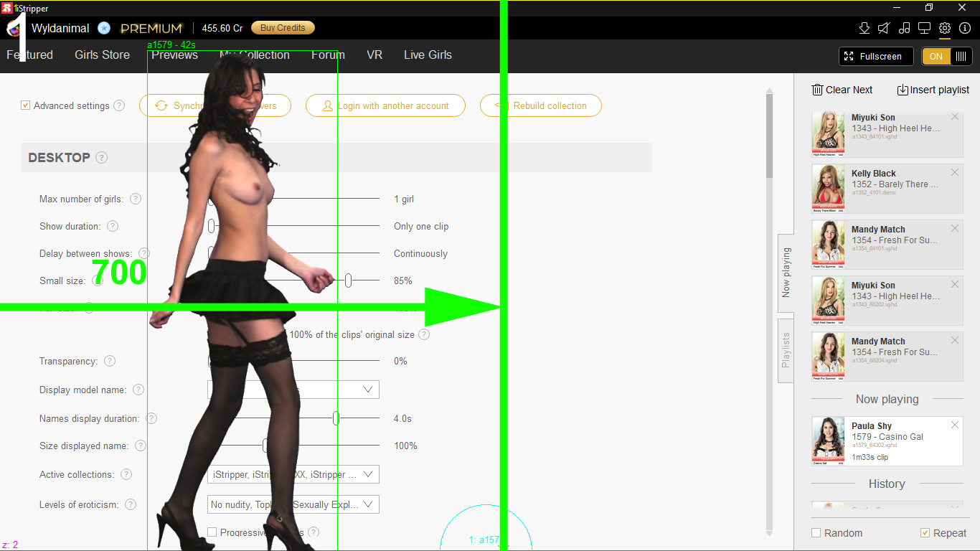The height and width of the screenshot is (551, 980).
Task: Click the Insert playlist icon
Action: pos(903,90)
